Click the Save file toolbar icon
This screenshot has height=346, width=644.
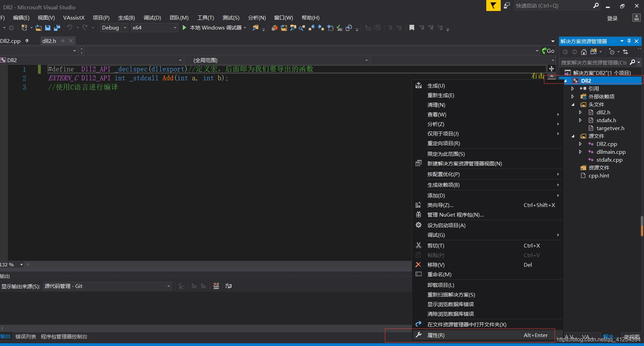coord(48,28)
